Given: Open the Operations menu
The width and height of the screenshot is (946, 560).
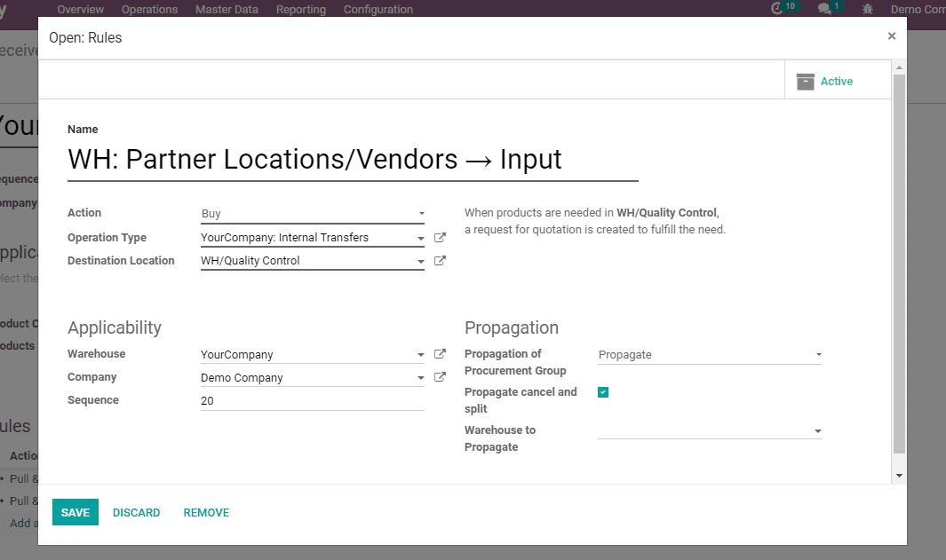Looking at the screenshot, I should (149, 9).
